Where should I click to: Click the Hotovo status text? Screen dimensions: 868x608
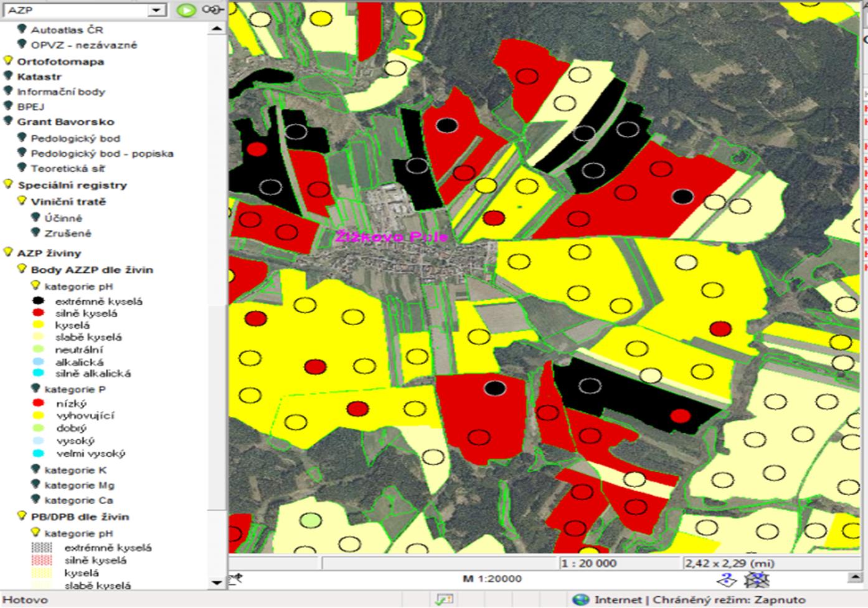25,600
